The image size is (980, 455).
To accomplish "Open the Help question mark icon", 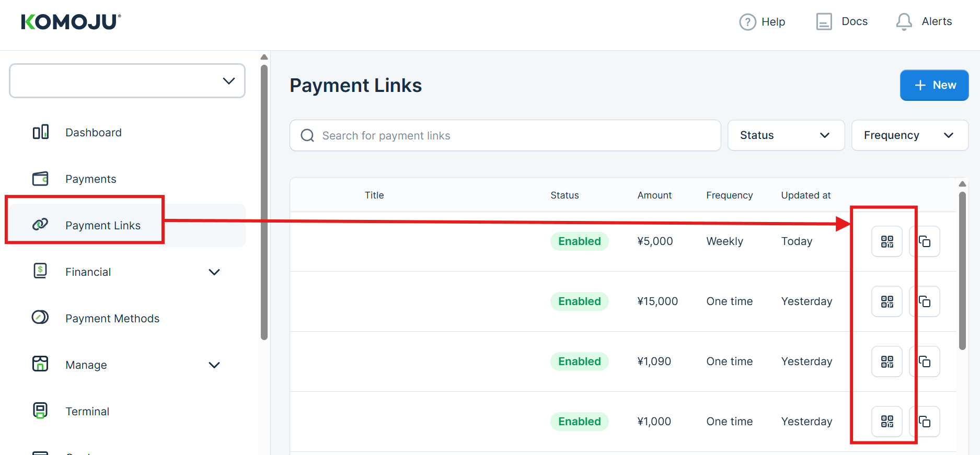I will tap(747, 22).
